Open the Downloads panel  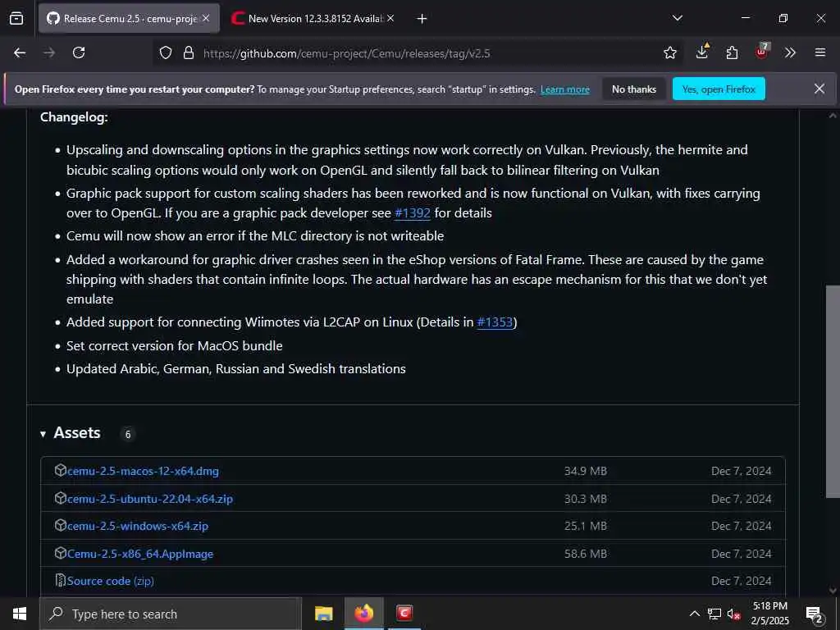702,52
